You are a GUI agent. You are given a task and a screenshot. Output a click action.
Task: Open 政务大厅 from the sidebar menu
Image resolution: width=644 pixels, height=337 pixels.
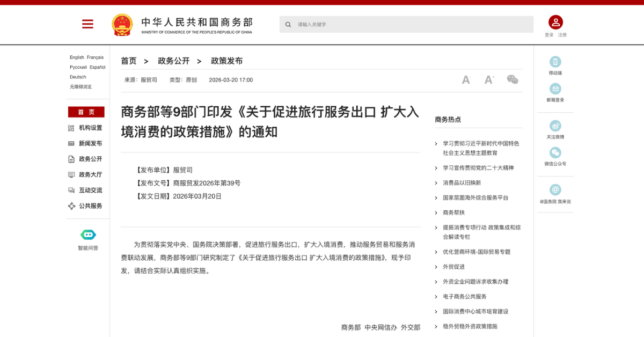coord(90,174)
